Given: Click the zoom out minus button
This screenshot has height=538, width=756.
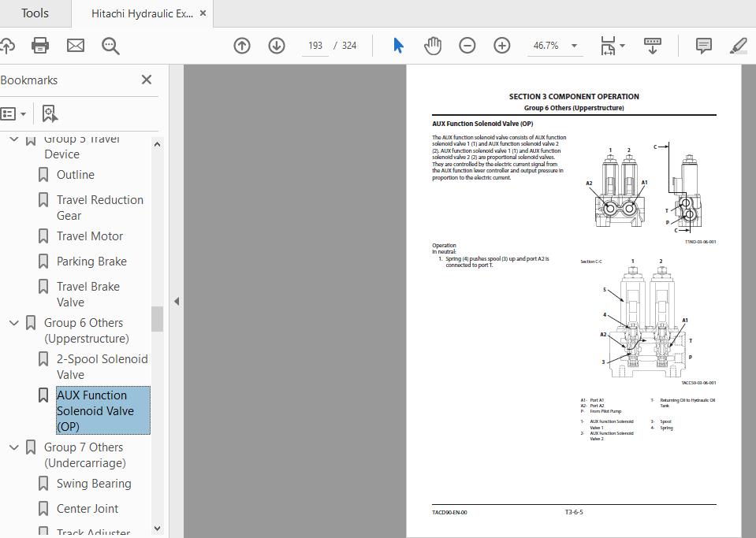Looking at the screenshot, I should point(467,46).
